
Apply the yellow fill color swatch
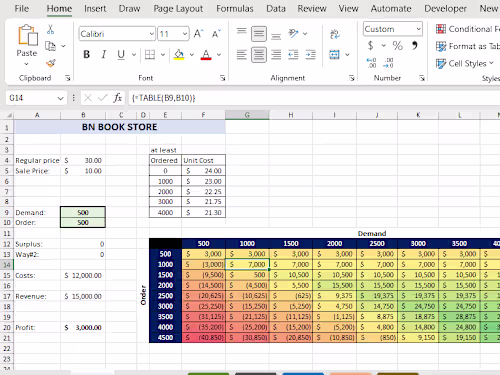coord(179,55)
